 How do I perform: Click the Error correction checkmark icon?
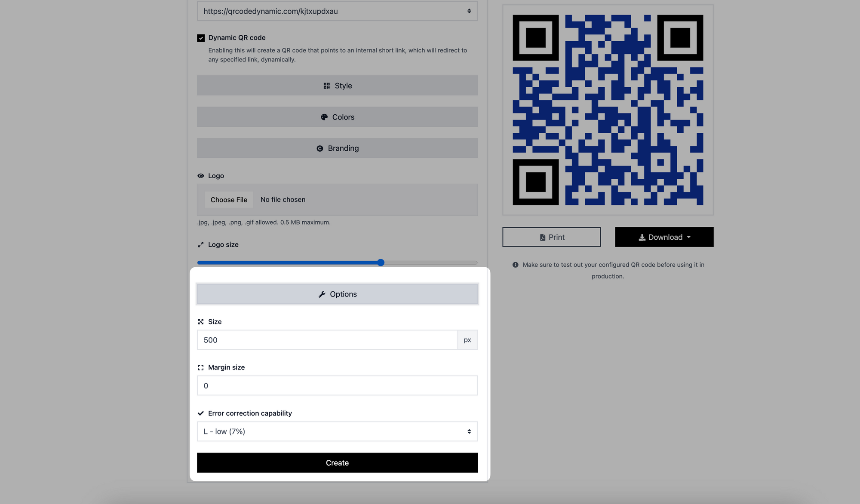click(201, 413)
